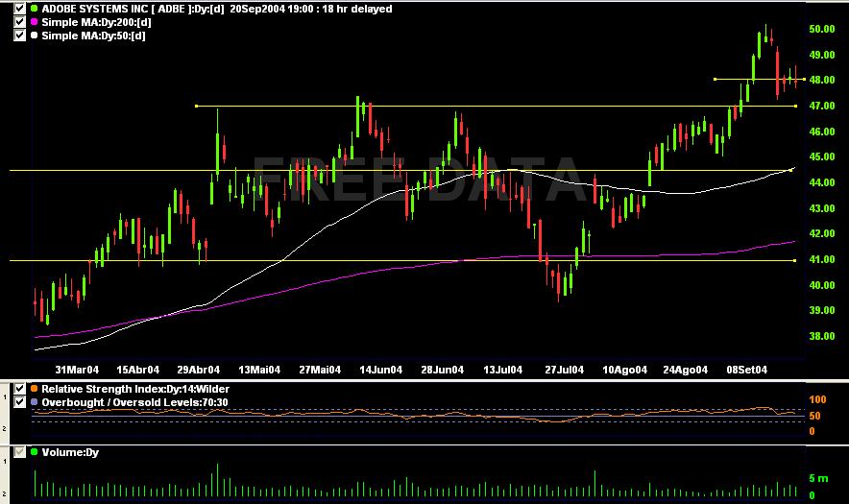
Task: Click the 08Set04 date axis label
Action: (746, 370)
